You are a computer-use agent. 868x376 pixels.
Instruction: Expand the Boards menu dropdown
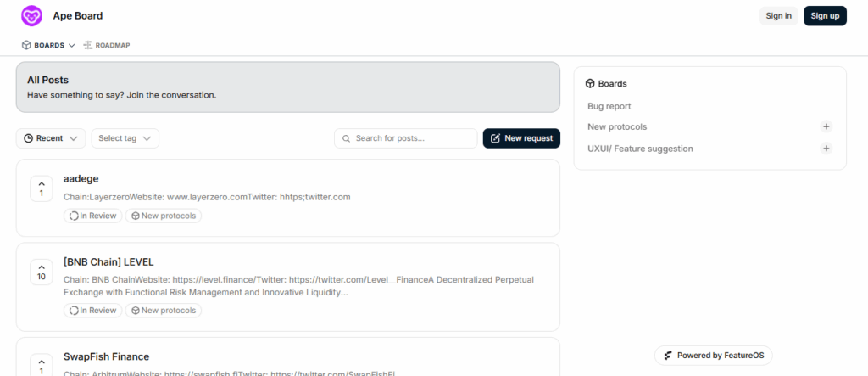pos(48,45)
